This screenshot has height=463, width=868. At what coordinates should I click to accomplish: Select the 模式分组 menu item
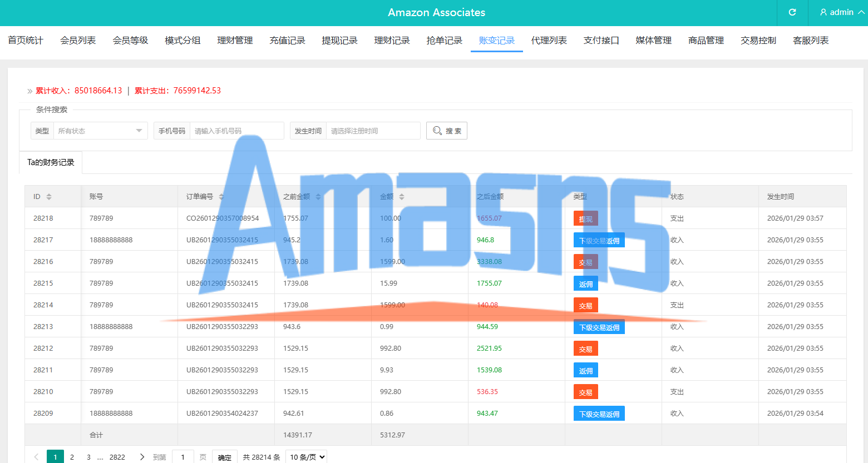183,41
